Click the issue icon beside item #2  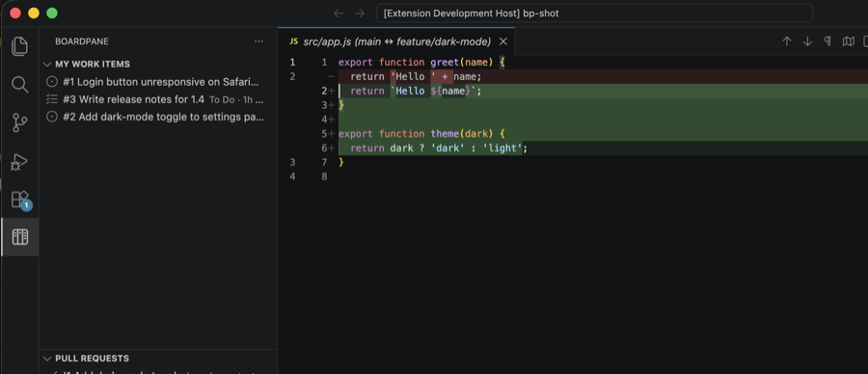(52, 117)
